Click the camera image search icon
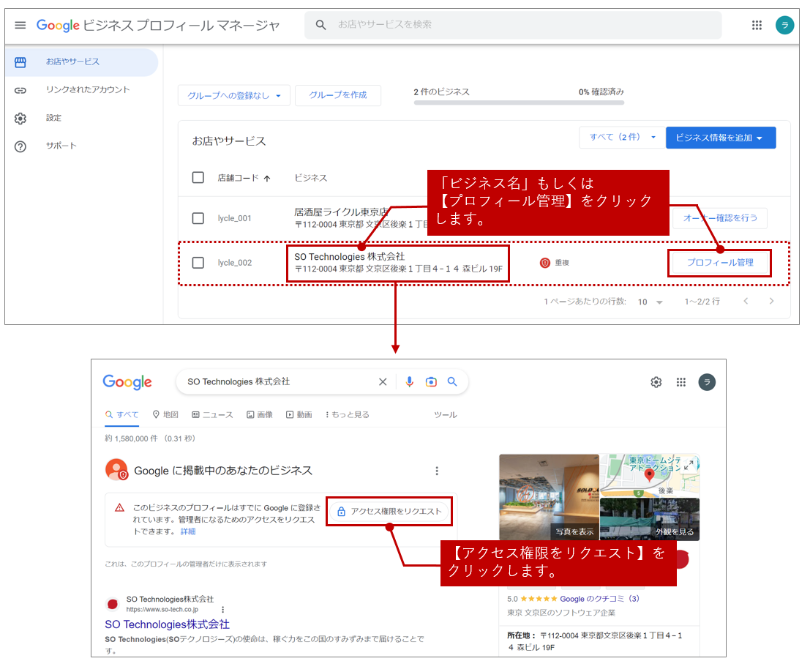810x672 pixels. click(x=431, y=381)
